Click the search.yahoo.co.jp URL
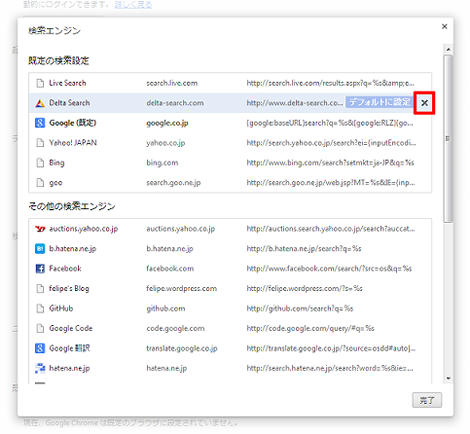 [x=331, y=143]
